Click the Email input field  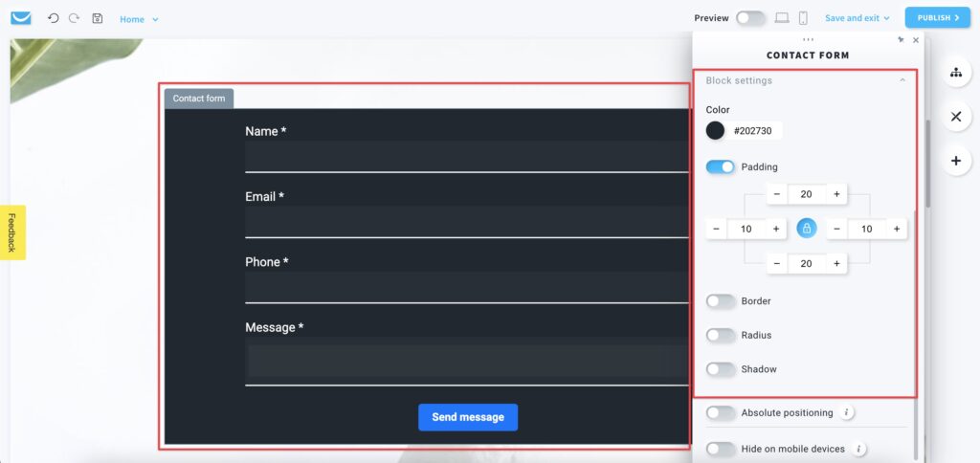point(466,222)
